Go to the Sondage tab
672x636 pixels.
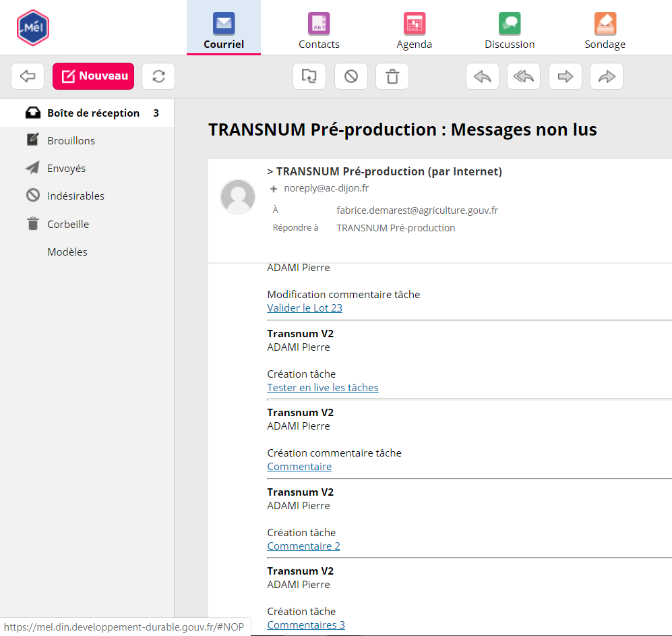point(605,32)
